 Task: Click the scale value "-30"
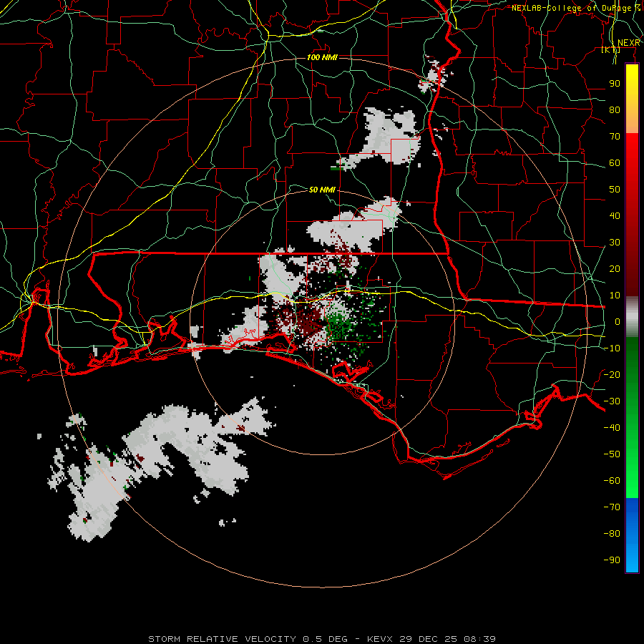pos(612,401)
